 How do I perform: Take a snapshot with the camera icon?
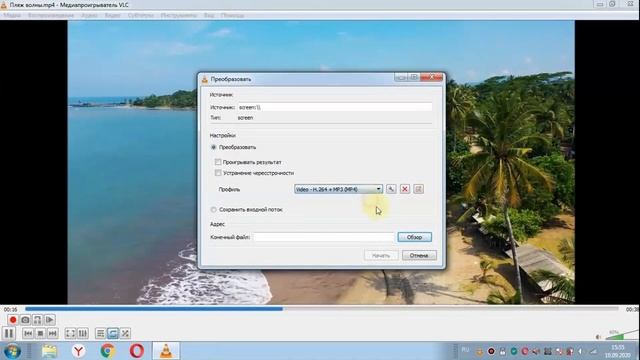(x=25, y=320)
